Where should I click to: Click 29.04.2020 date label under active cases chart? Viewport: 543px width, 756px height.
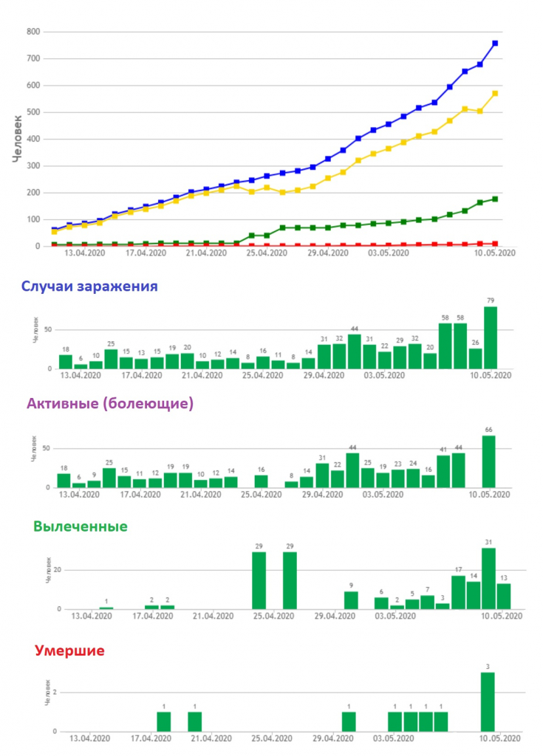coord(322,495)
